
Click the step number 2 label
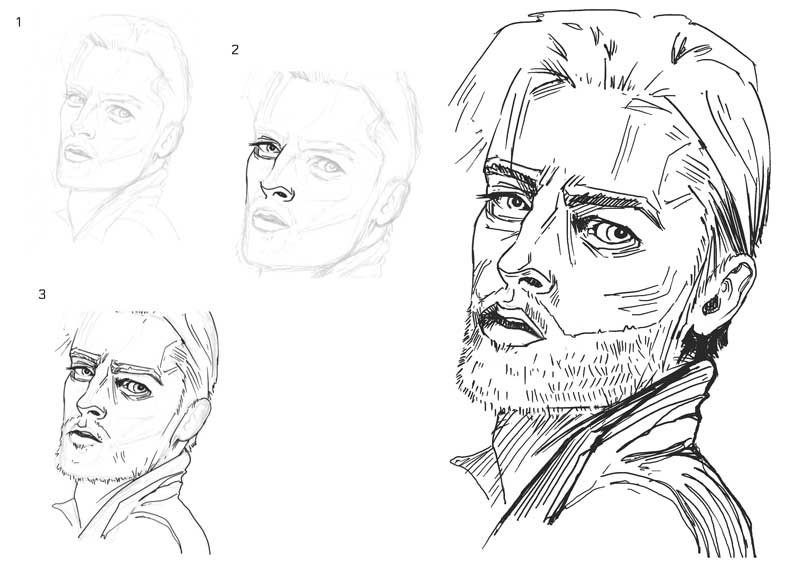(x=235, y=50)
